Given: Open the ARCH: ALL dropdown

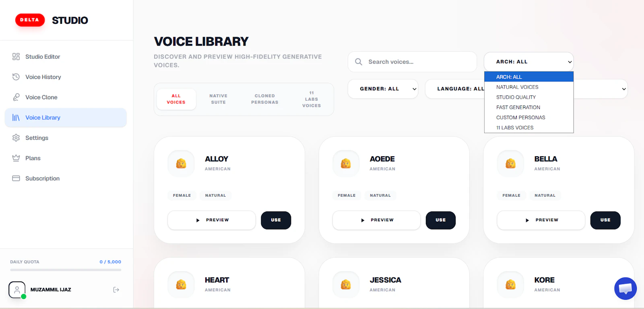Looking at the screenshot, I should [528, 62].
